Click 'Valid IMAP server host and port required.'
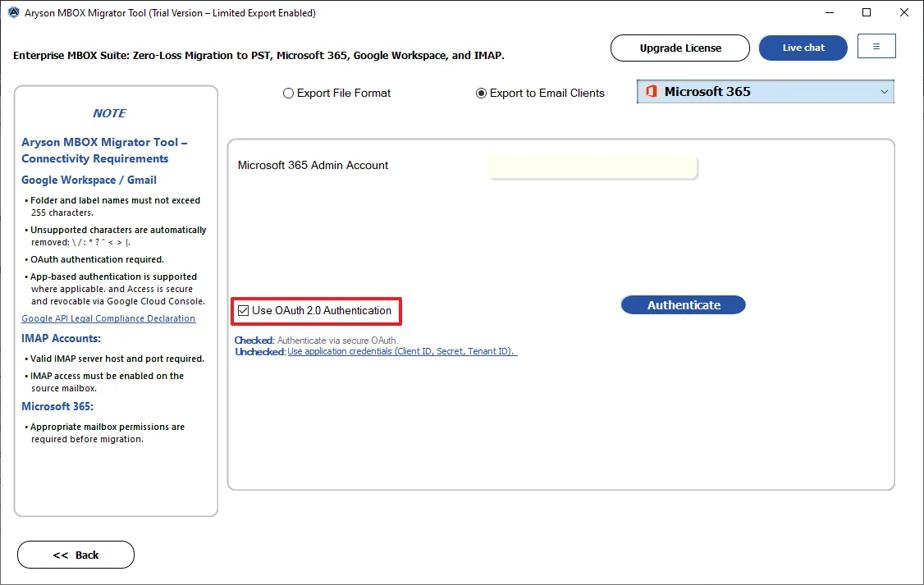The width and height of the screenshot is (924, 585). point(117,359)
